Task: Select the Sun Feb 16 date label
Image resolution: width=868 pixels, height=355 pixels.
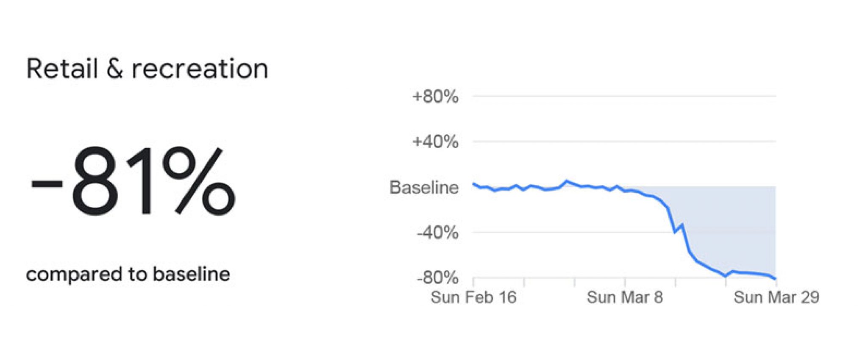Action: (473, 297)
